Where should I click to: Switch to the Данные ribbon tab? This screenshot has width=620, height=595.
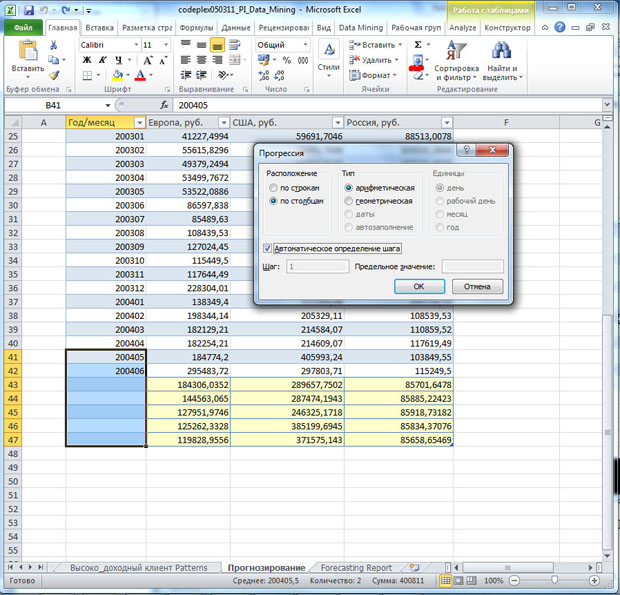[x=236, y=28]
